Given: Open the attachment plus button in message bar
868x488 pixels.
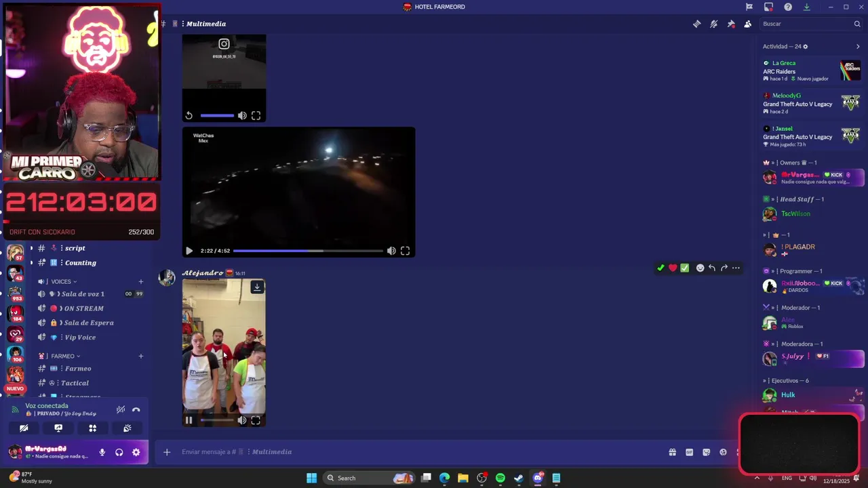Looking at the screenshot, I should coord(167,452).
